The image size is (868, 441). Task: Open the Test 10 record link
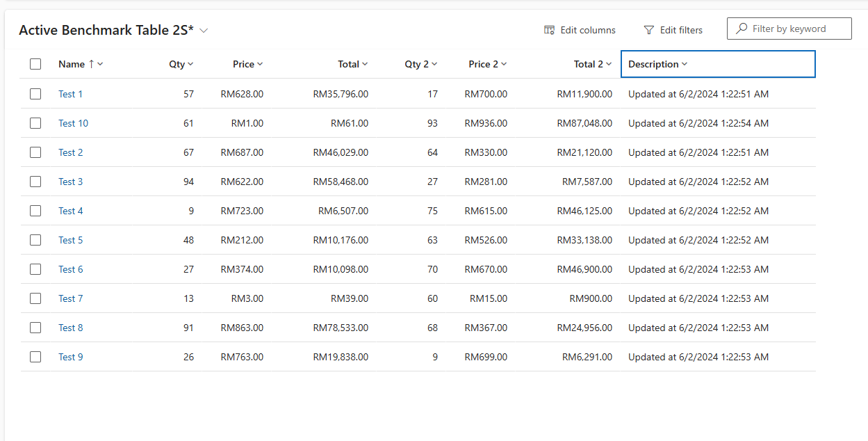[x=73, y=123]
